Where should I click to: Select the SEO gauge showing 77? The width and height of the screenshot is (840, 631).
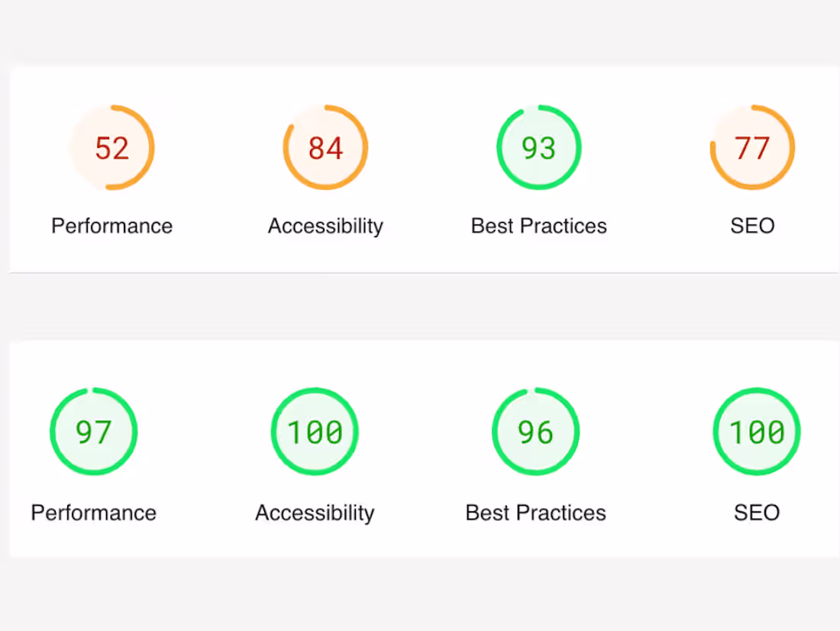click(x=752, y=147)
